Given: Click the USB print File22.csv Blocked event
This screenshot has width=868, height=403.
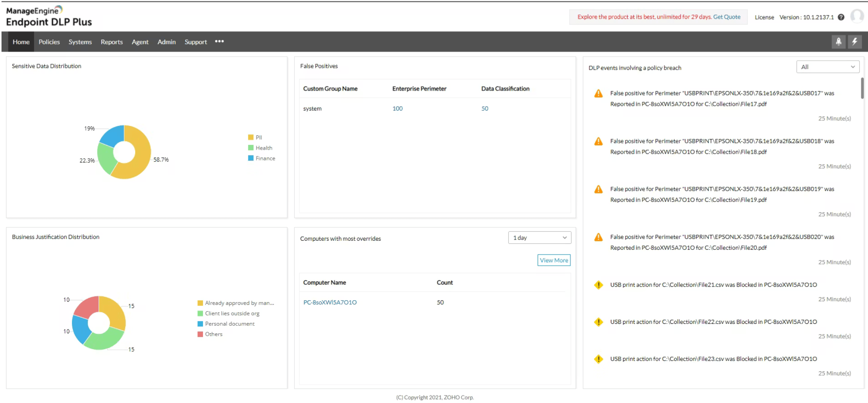Looking at the screenshot, I should coord(713,322).
